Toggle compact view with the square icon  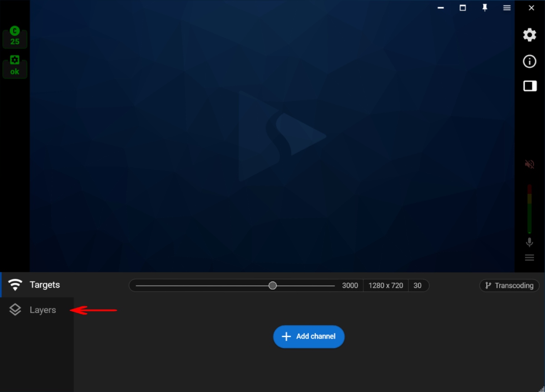click(x=529, y=86)
